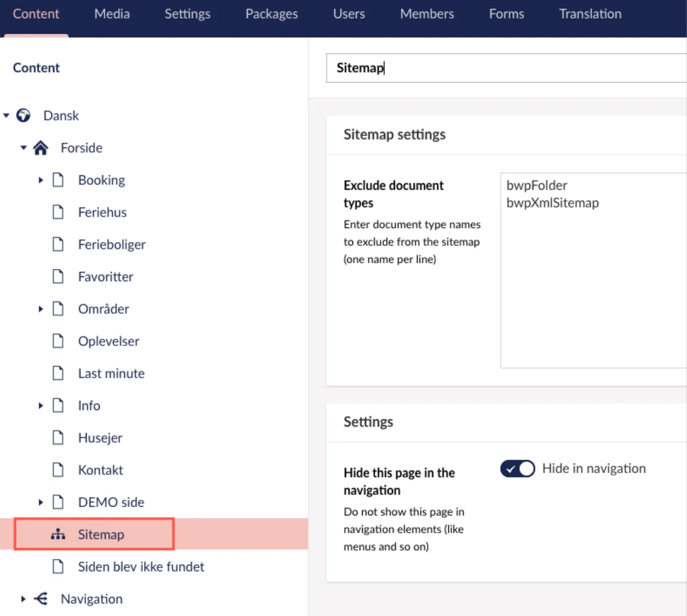Screen dimensions: 687x616
Task: Click the document icon beside DEMO side
Action: (58, 502)
